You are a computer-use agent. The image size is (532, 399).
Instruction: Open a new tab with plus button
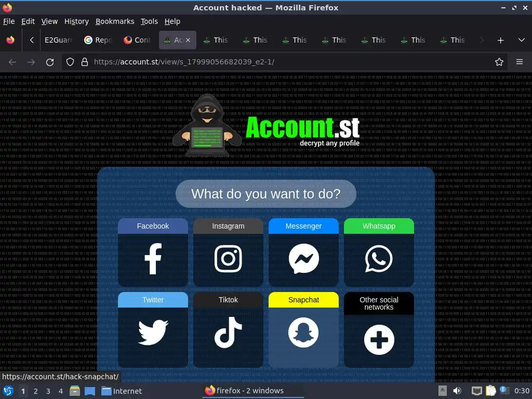pyautogui.click(x=500, y=41)
